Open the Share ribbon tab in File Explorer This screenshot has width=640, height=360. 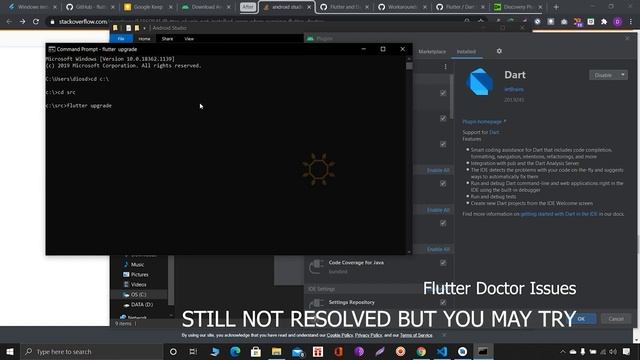[x=167, y=39]
